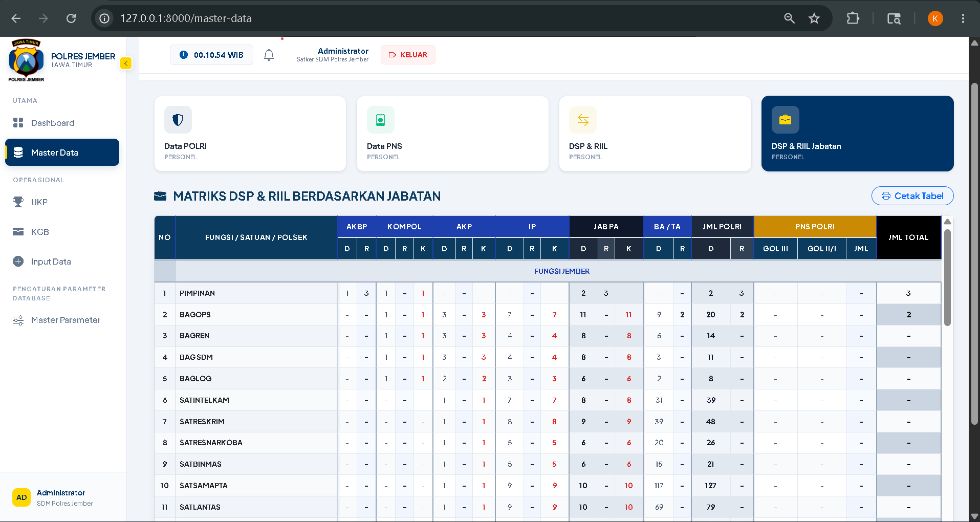Click the table's vertical scrollbar thumb
Image resolution: width=980 pixels, height=522 pixels.
947,277
